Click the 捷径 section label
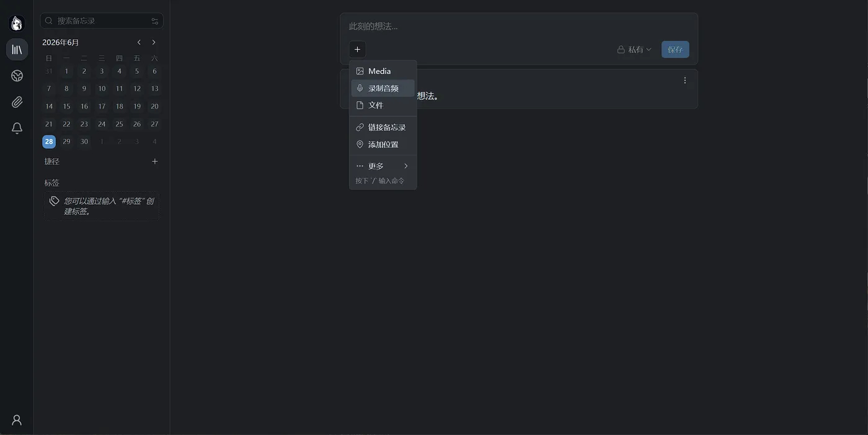The height and width of the screenshot is (435, 868). click(x=52, y=161)
